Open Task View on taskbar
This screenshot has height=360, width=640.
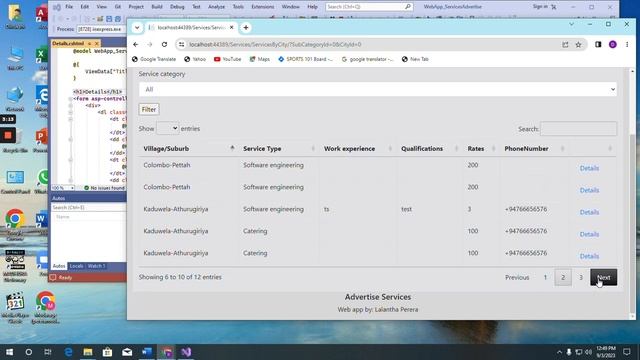point(48,352)
